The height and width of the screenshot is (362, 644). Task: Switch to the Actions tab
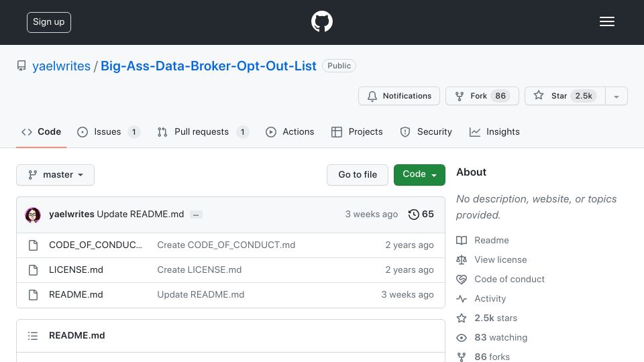coord(290,132)
